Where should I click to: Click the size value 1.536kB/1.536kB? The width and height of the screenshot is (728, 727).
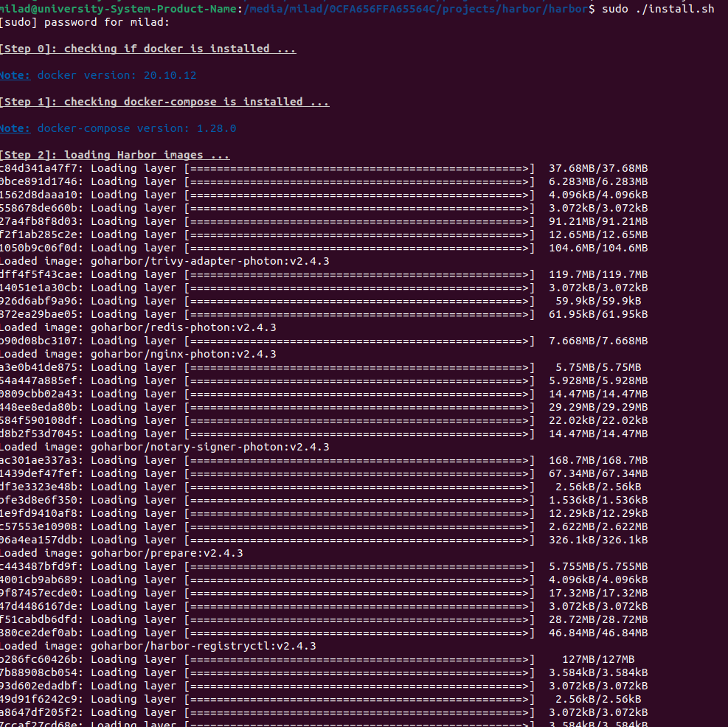pos(598,500)
